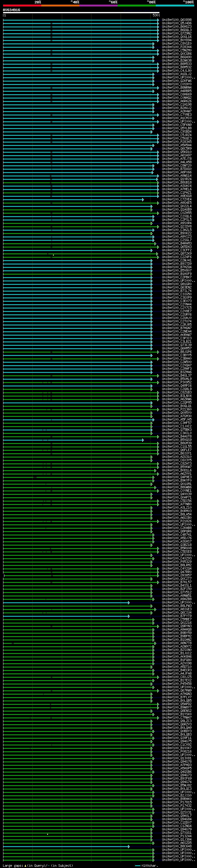
Task: Select the UniRef100_Q7X512 label
Action: click(177, 592)
